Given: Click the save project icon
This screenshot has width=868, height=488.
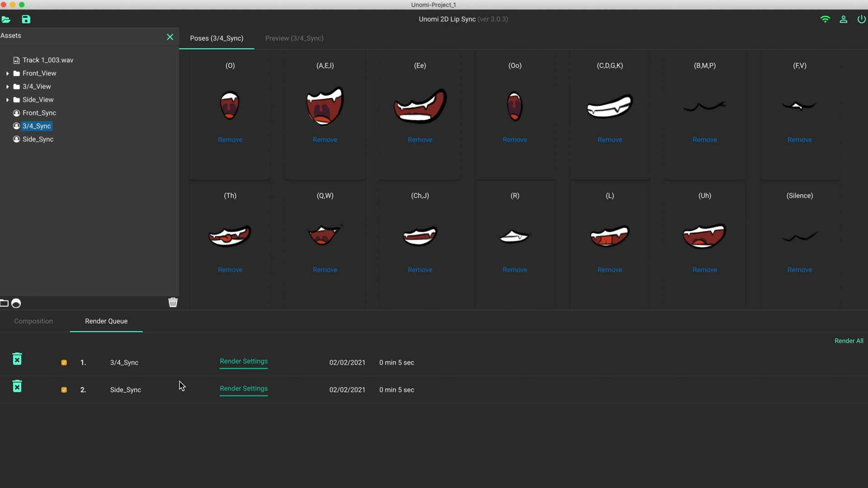Looking at the screenshot, I should 26,19.
